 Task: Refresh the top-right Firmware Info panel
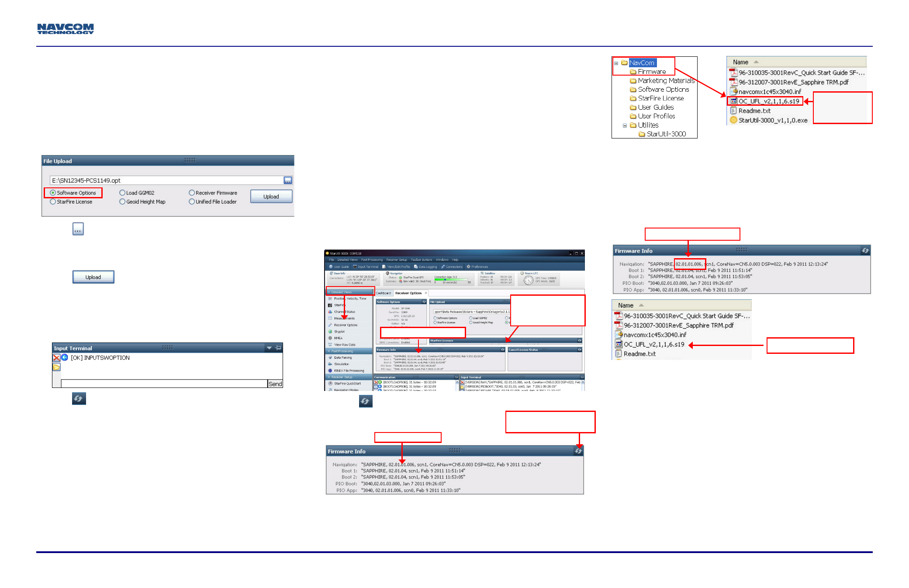[x=865, y=250]
